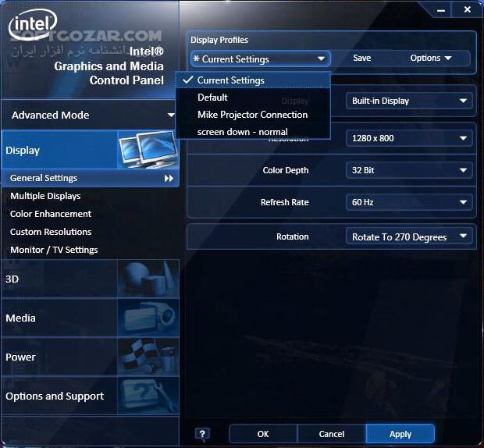Screen dimensions: 484x448
Task: Click the Display monitors icon
Action: 148,150
